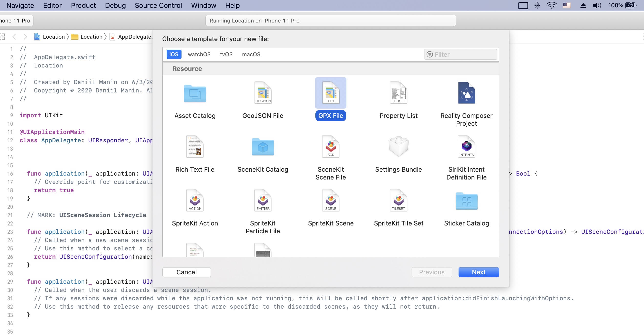The height and width of the screenshot is (336, 644).
Task: Select the Sticker Catalog template icon
Action: pyautogui.click(x=466, y=201)
